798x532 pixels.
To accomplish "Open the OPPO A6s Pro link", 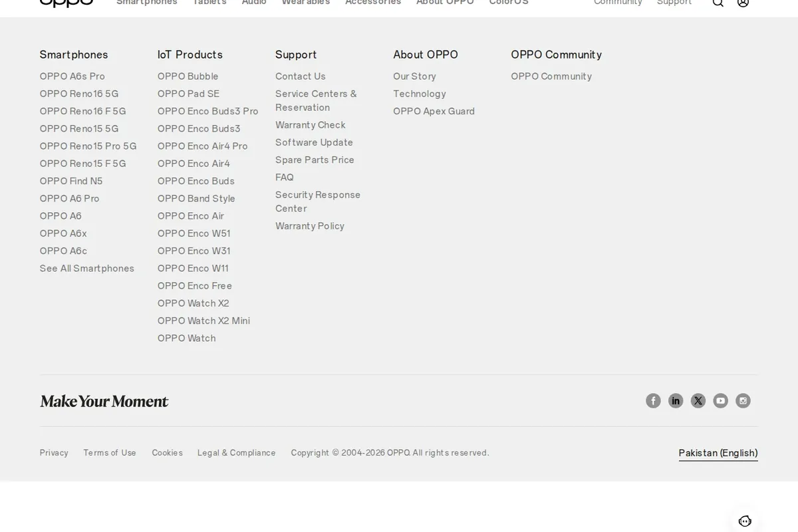I will point(72,76).
